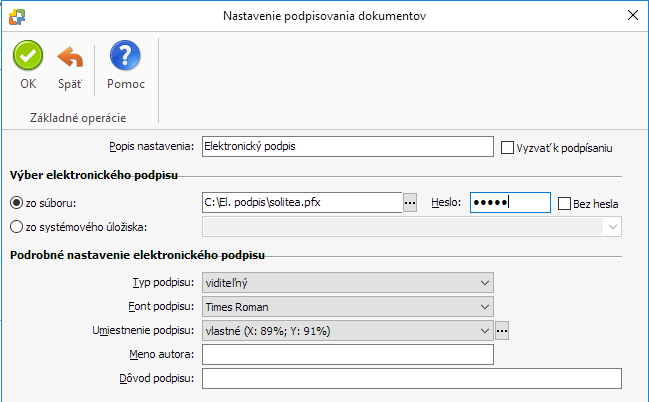The height and width of the screenshot is (402, 649).
Task: Select zo súboru radio button
Action: (x=16, y=203)
